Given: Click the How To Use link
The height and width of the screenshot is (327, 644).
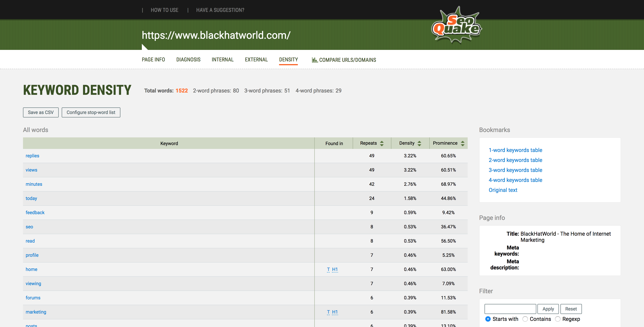Looking at the screenshot, I should point(164,10).
